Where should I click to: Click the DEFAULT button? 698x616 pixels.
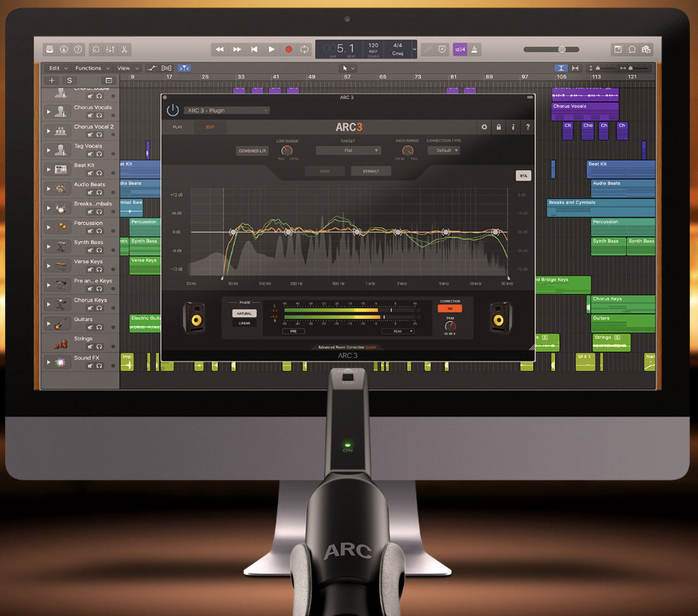tap(371, 172)
